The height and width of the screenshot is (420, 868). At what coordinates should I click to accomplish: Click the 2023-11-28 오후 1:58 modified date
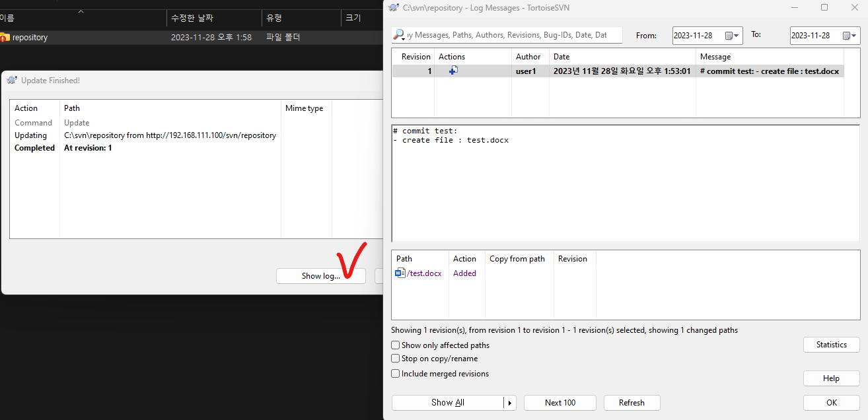(x=211, y=38)
